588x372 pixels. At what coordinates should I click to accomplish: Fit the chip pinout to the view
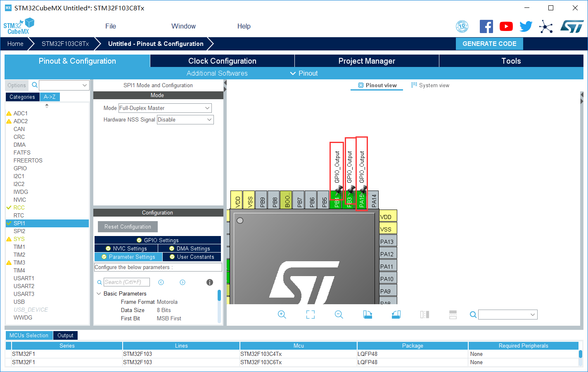point(311,315)
